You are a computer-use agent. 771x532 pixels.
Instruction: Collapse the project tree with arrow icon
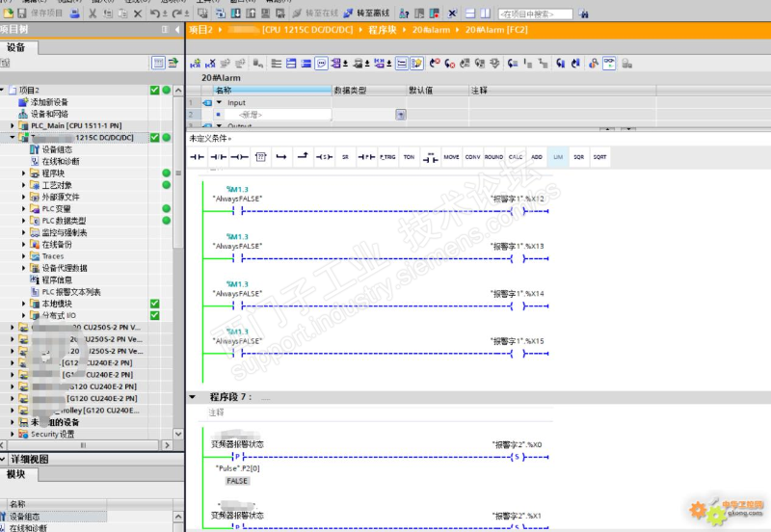(177, 30)
